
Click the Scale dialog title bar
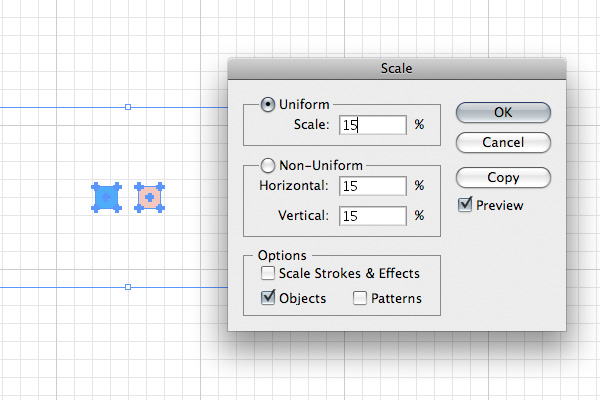[x=397, y=69]
